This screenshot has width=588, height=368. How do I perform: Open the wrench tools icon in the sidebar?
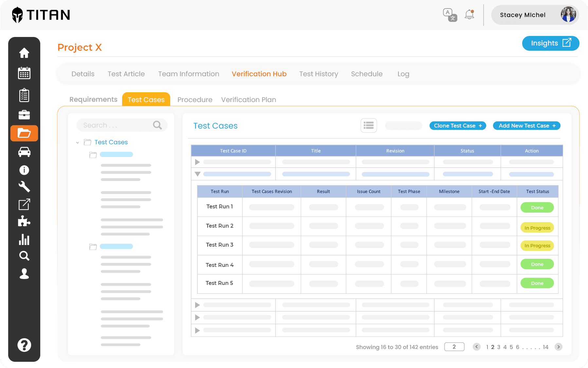pyautogui.click(x=24, y=187)
